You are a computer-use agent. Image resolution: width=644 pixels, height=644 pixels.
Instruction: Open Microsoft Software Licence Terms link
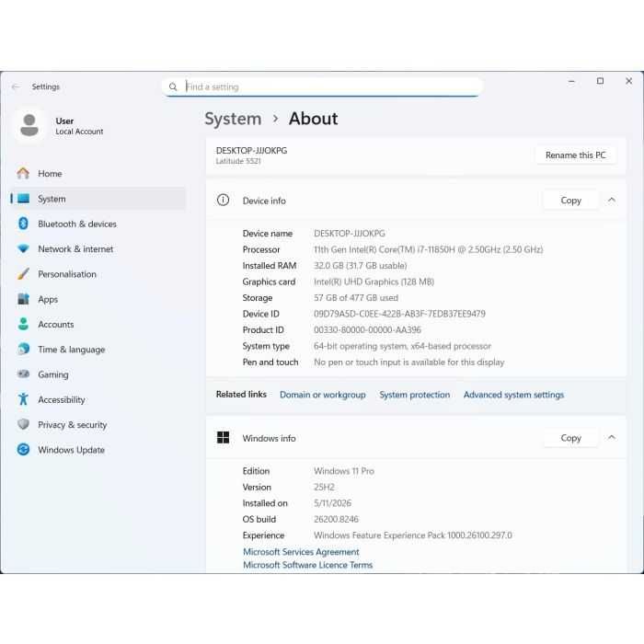click(x=307, y=565)
